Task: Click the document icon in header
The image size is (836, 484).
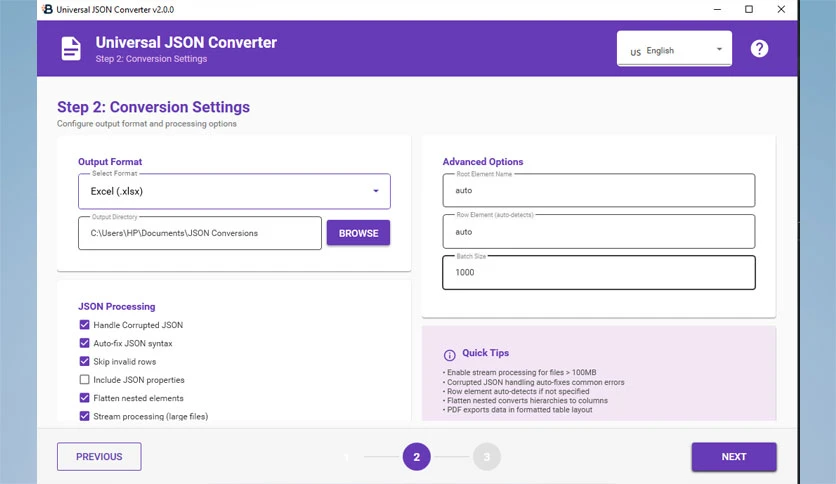Action: click(71, 49)
